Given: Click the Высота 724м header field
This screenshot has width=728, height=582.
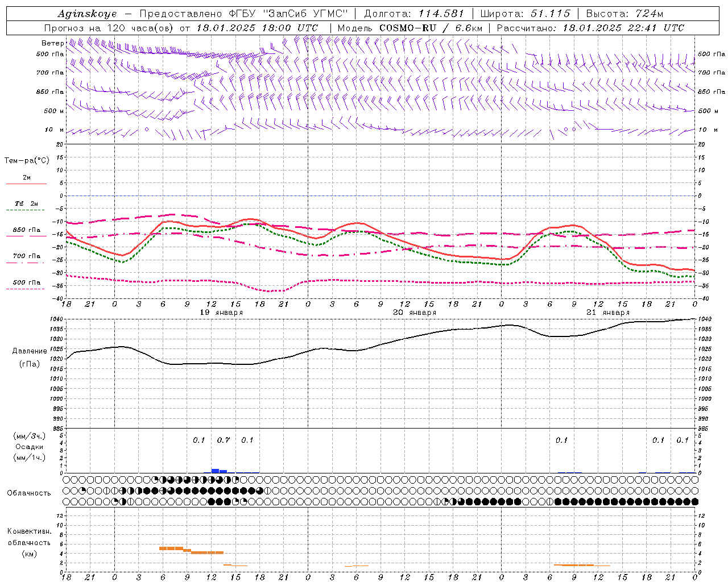Looking at the screenshot, I should click(x=624, y=14).
